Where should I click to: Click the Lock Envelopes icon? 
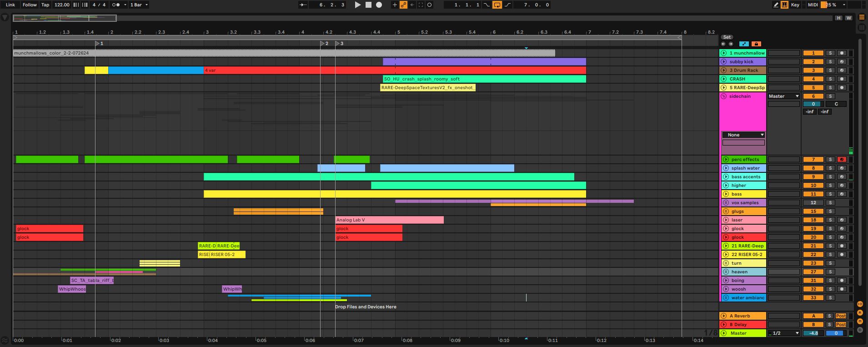coord(756,44)
